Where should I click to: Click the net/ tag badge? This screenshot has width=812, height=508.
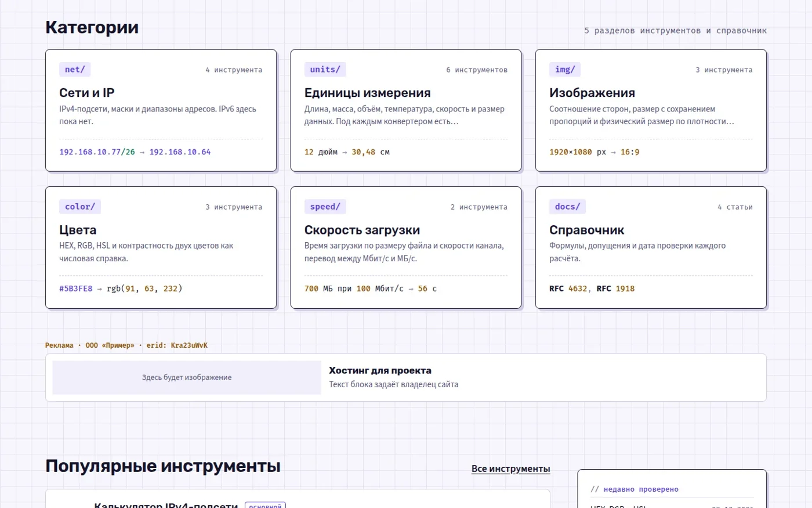75,70
